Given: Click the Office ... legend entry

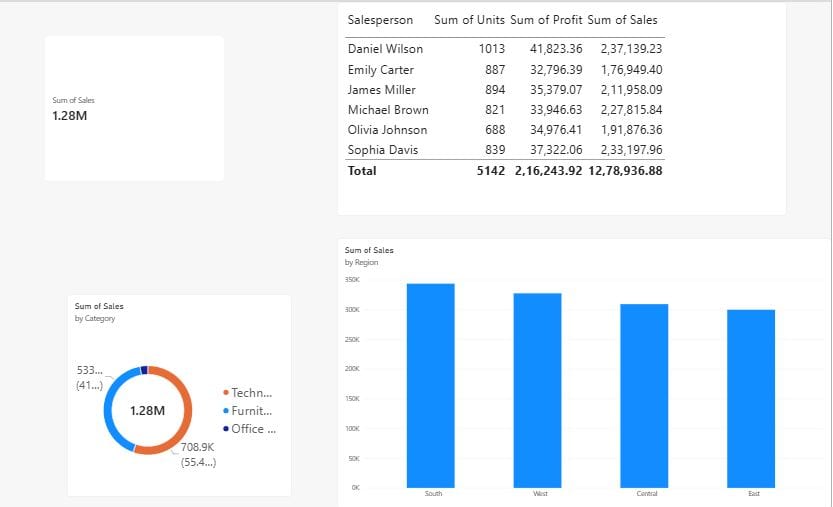Looking at the screenshot, I should point(250,429).
